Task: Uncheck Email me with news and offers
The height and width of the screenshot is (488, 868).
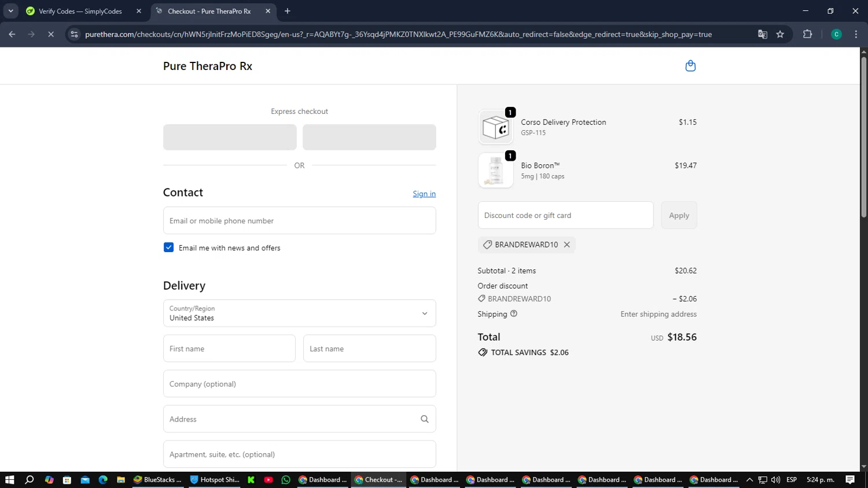Action: (x=168, y=247)
